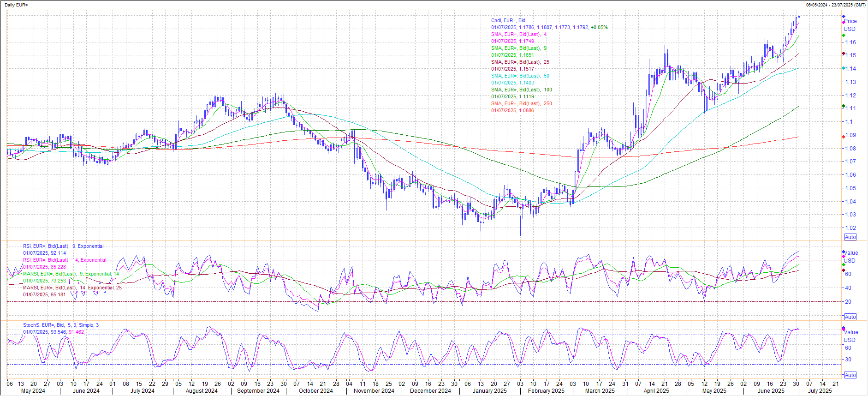Select the 'StochS, EUR=, Bid, 5, 3, Simple, 3' legend
868x396 pixels.
tap(61, 325)
